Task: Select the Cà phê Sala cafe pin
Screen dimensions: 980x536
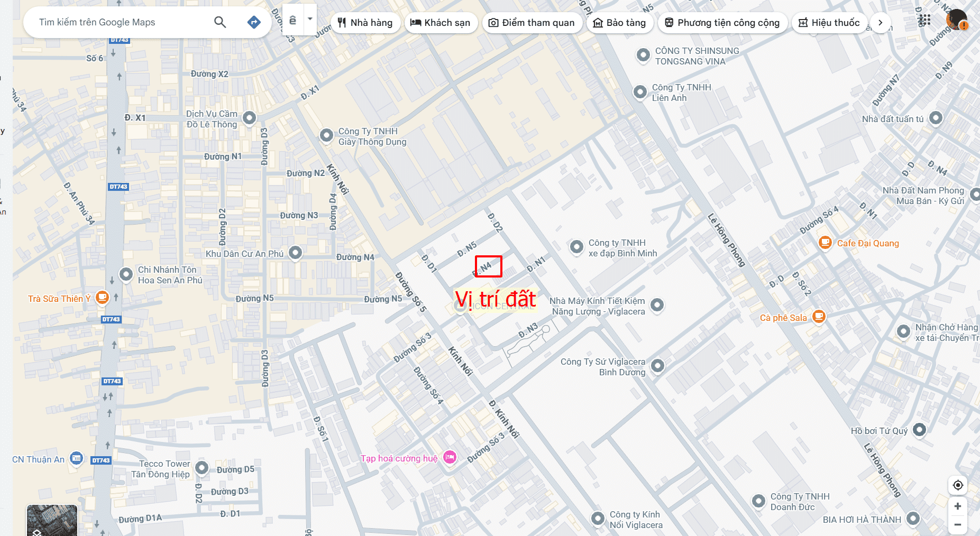Action: point(819,317)
